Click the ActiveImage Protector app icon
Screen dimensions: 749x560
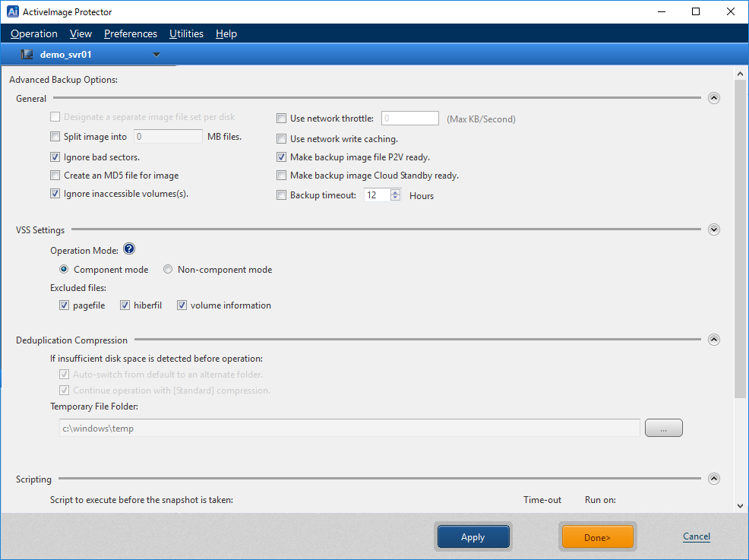click(x=13, y=11)
